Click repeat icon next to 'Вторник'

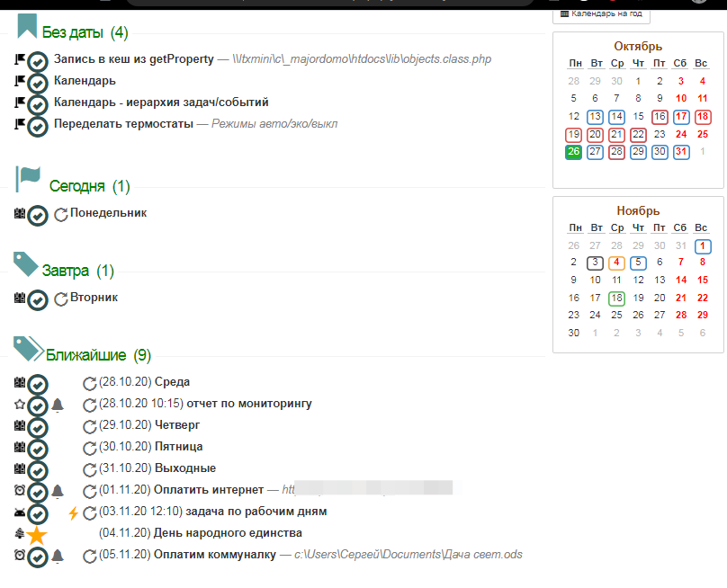point(61,299)
